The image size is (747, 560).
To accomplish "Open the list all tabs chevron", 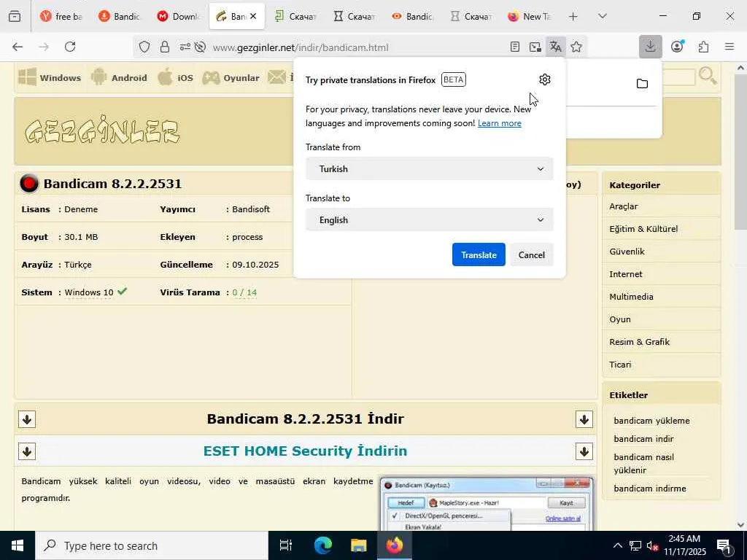I will click(602, 16).
